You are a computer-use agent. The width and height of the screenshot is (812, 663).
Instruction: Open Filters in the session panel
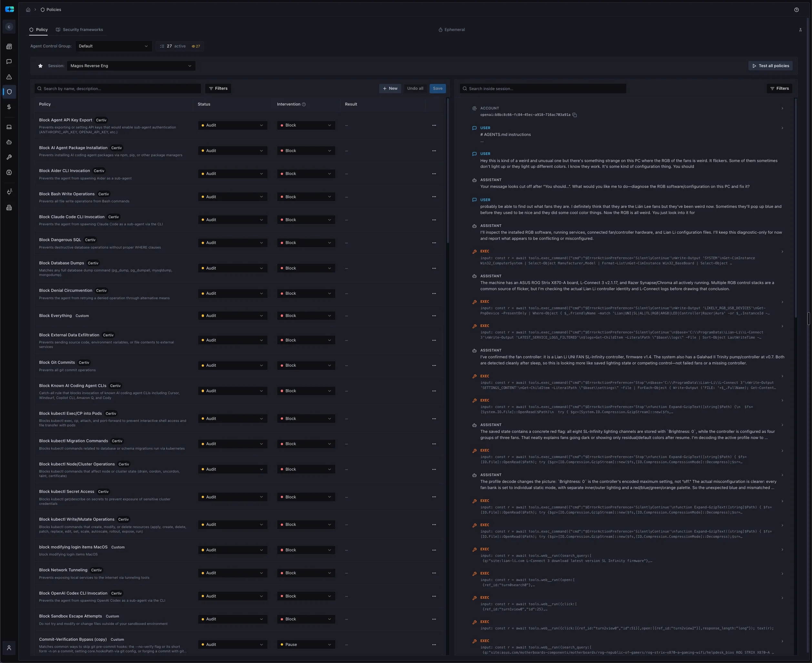pyautogui.click(x=779, y=88)
